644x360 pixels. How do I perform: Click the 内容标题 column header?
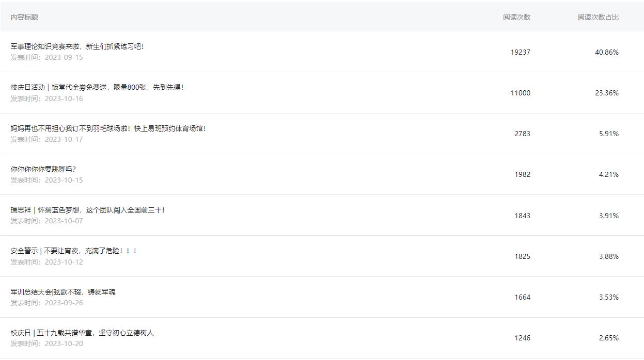click(x=24, y=17)
